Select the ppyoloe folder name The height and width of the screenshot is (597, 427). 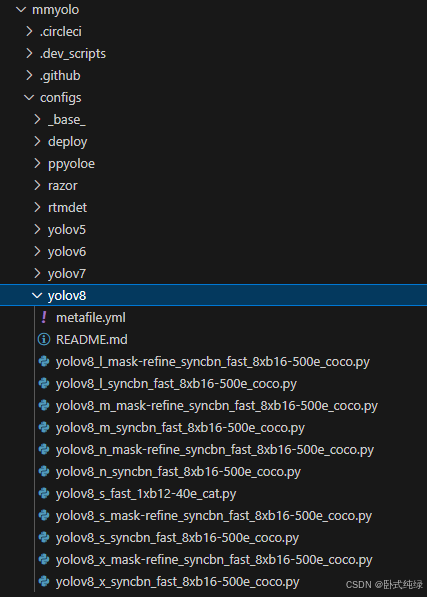coord(72,164)
